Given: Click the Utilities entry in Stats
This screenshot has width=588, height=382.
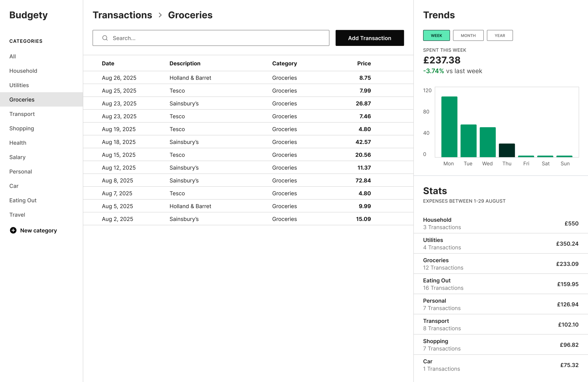Looking at the screenshot, I should point(500,243).
